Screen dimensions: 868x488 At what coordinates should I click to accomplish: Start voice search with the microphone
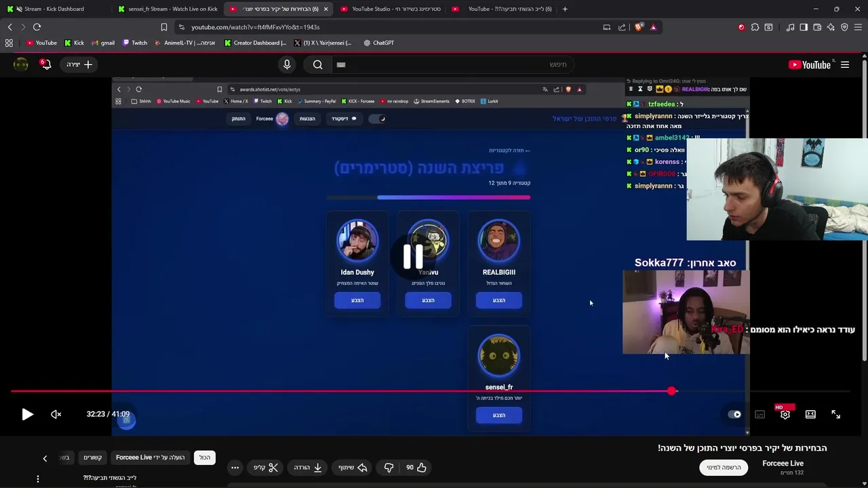click(x=287, y=64)
